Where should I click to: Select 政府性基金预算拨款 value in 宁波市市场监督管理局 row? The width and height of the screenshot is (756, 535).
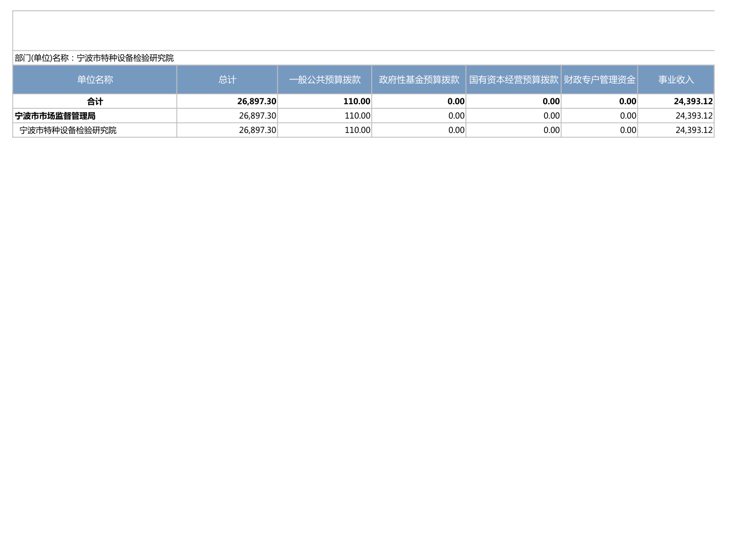457,116
